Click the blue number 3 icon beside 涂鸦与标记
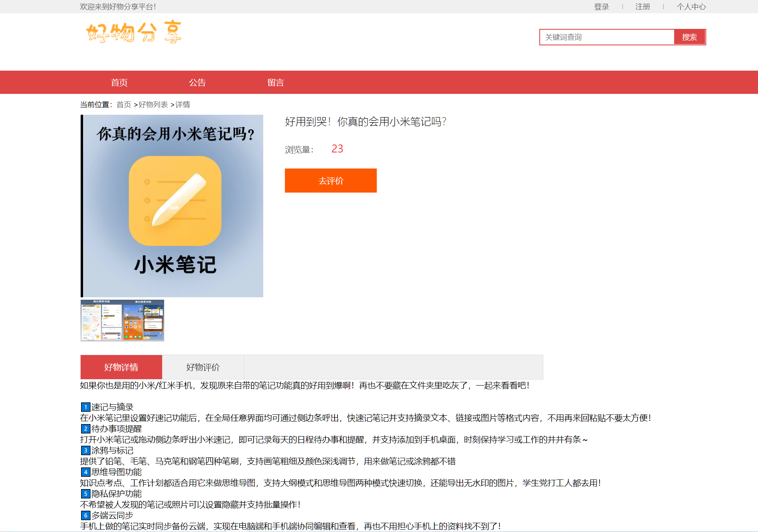 (85, 451)
